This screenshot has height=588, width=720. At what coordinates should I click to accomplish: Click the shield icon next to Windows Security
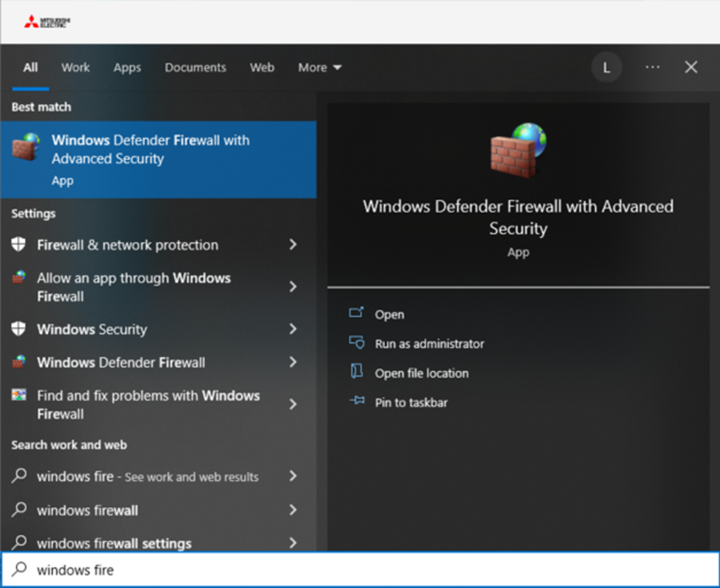click(18, 329)
